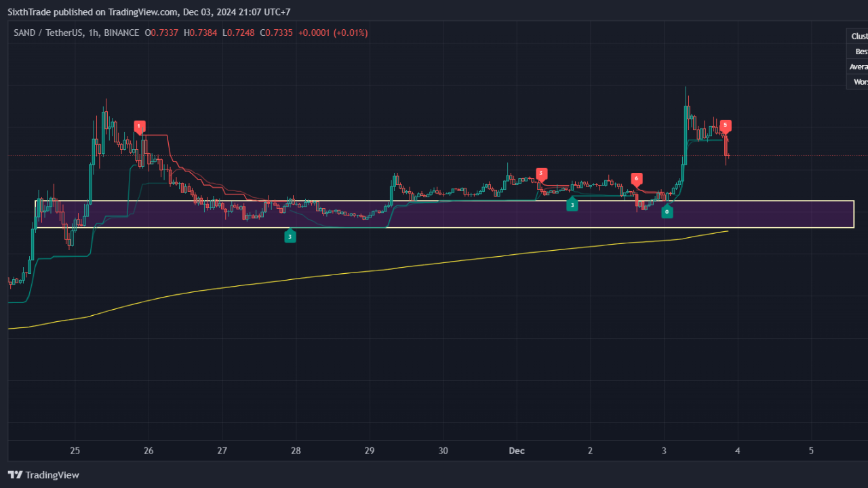The width and height of the screenshot is (868, 488).
Task: Click date label 26 on time axis
Action: click(x=149, y=451)
